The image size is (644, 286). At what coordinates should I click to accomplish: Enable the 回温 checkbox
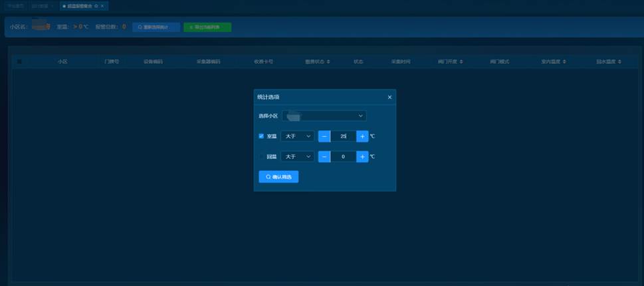tap(261, 157)
